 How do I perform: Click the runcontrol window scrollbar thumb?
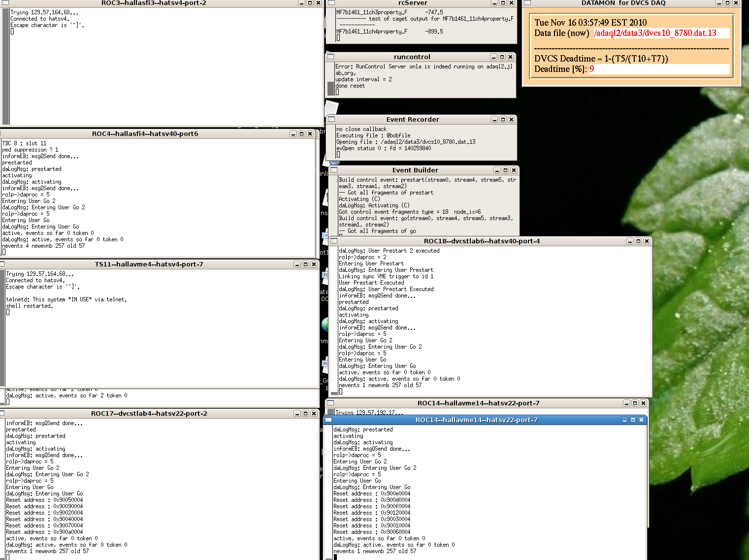(x=331, y=88)
